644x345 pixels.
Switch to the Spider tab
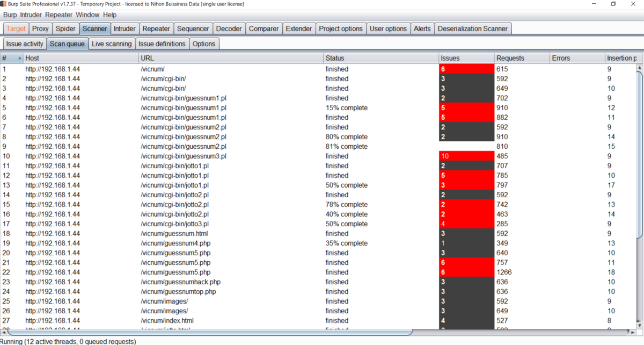pos(66,28)
